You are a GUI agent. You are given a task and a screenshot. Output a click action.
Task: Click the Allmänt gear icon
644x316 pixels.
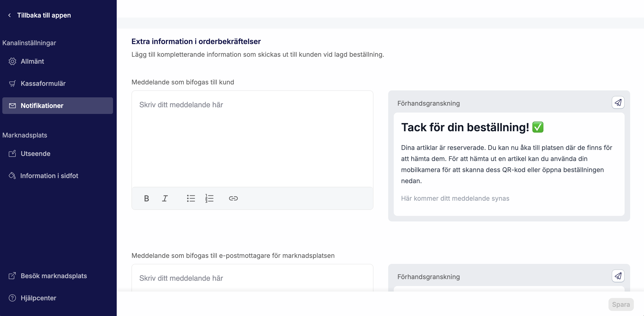point(12,61)
